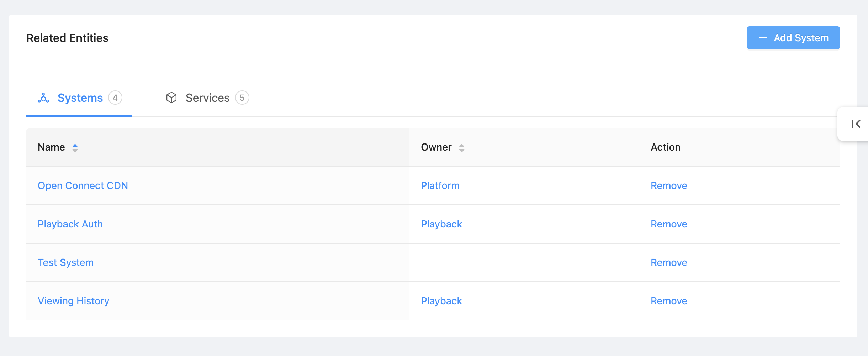Click the Related Entities heading
The image size is (868, 356).
[x=68, y=38]
